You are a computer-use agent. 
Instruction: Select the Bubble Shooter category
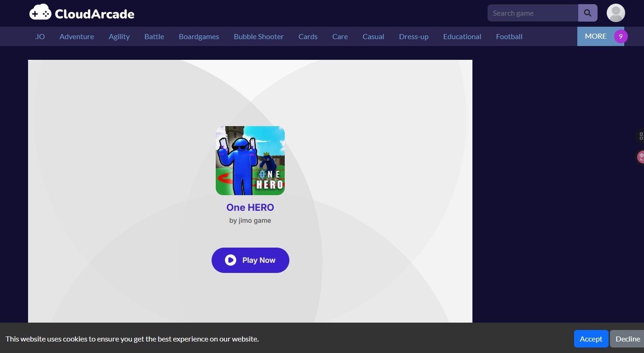tap(259, 36)
